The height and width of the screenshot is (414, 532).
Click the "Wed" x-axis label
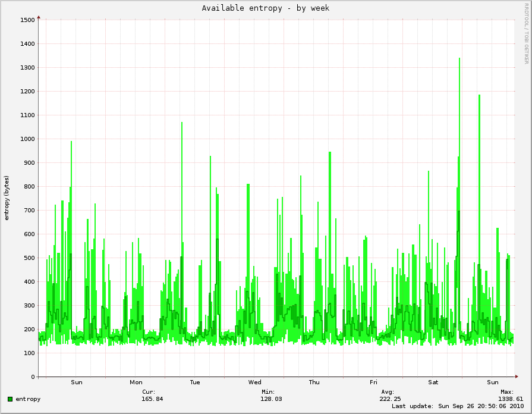coord(254,382)
